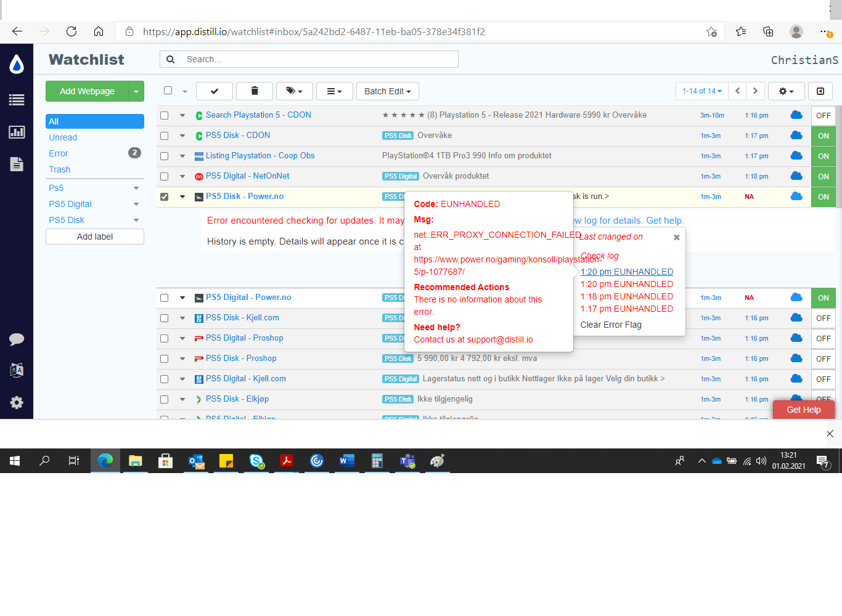Add this page to favorites star
Viewport: 842px width, 616px height.
[711, 31]
